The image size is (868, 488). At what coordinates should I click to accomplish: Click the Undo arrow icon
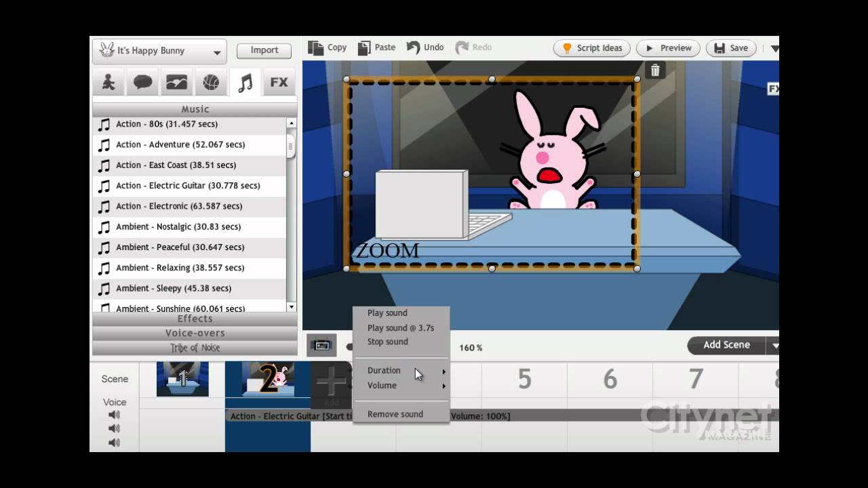tap(413, 47)
